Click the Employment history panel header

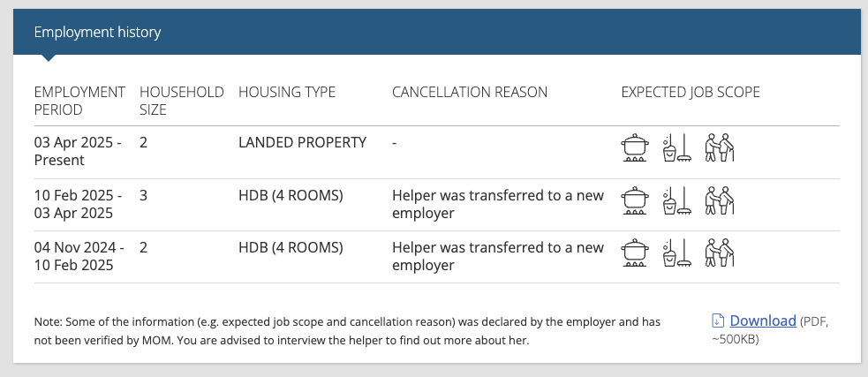pyautogui.click(x=437, y=32)
